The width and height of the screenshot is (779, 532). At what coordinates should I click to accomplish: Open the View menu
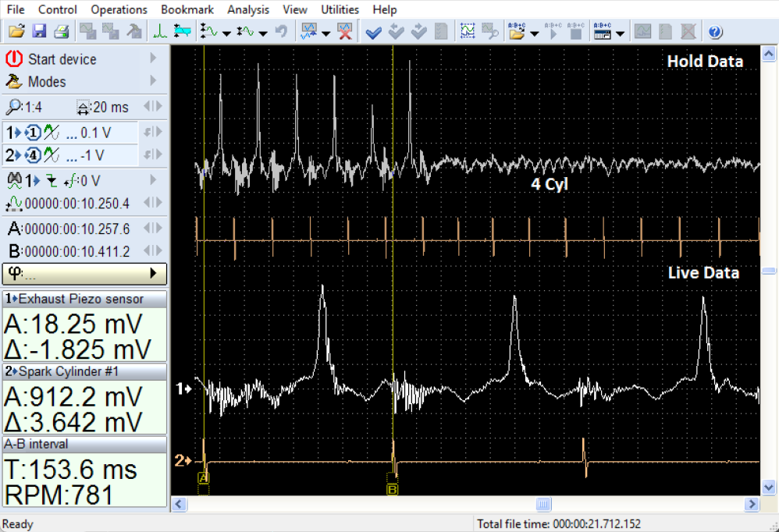(x=295, y=9)
